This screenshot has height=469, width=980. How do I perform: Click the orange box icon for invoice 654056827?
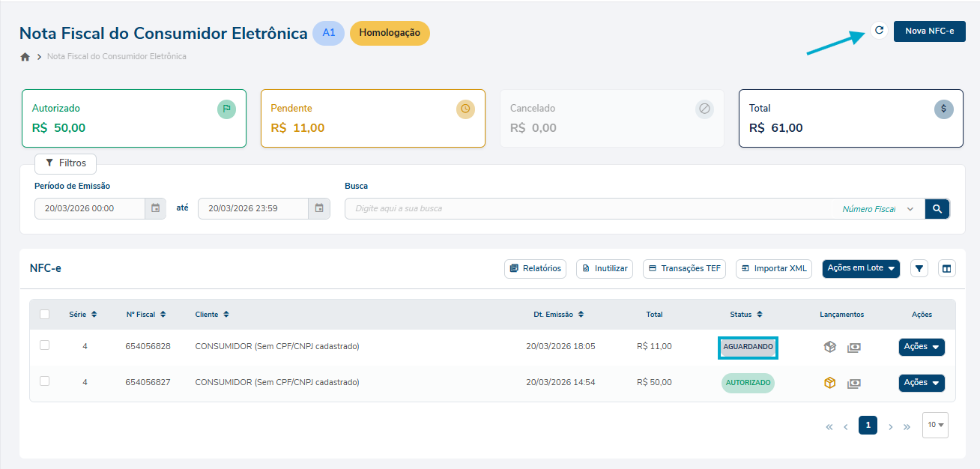point(829,383)
